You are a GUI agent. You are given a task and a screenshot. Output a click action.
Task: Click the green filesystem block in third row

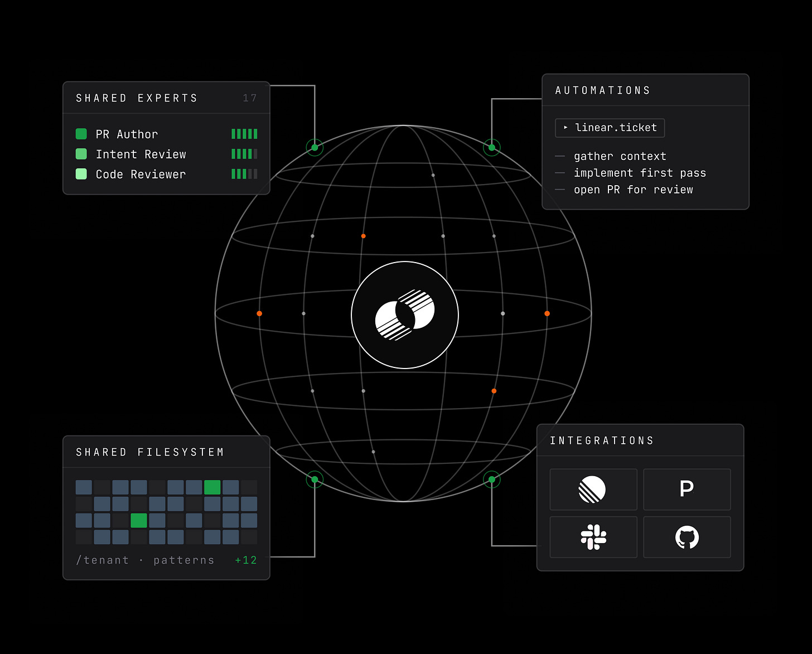139,521
